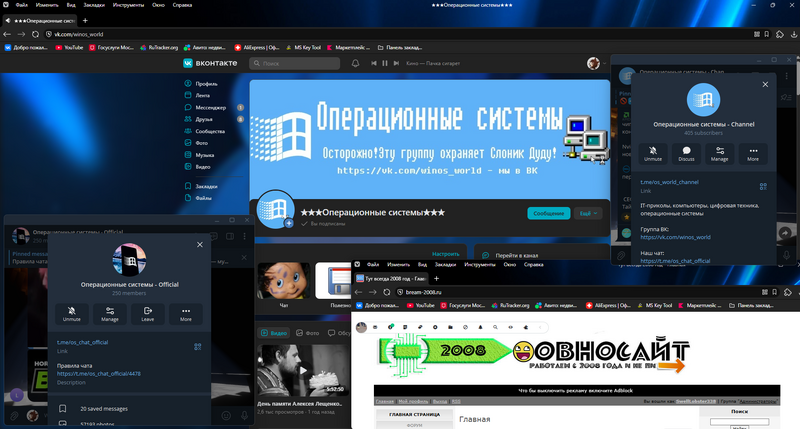
Task: Click the community avatar with the plus badge
Action: pos(276,209)
